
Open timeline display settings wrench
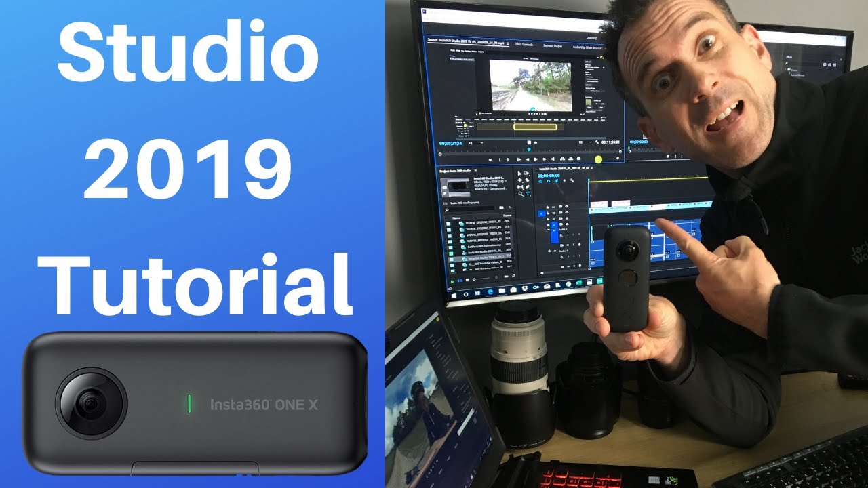[x=572, y=180]
